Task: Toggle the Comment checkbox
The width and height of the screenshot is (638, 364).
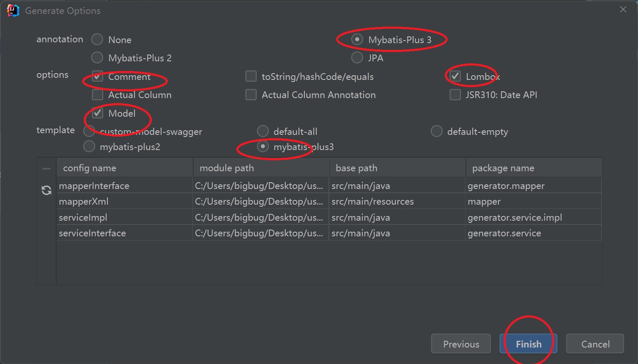Action: (98, 77)
